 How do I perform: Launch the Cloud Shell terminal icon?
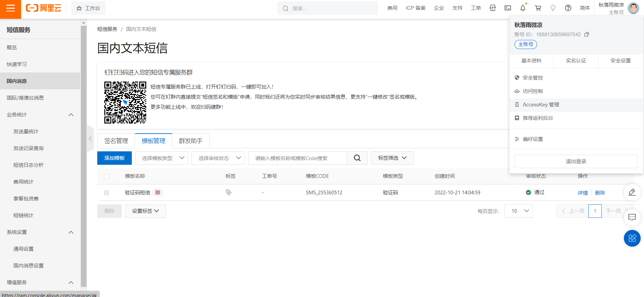508,8
